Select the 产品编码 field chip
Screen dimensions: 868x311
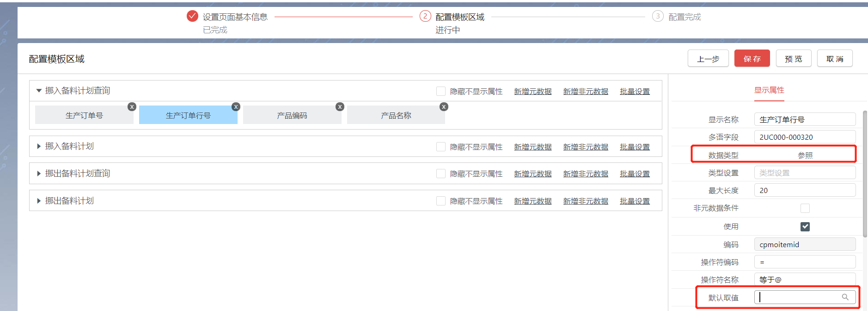292,115
